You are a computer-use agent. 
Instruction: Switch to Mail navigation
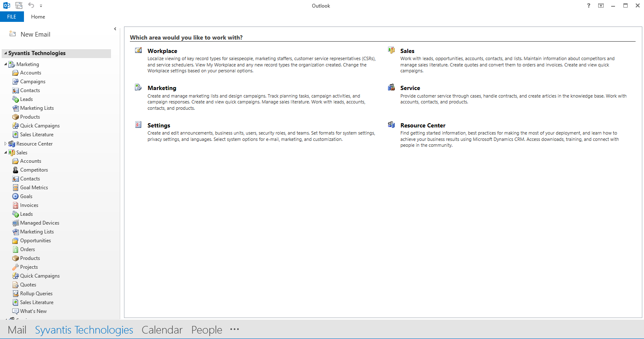click(x=17, y=330)
